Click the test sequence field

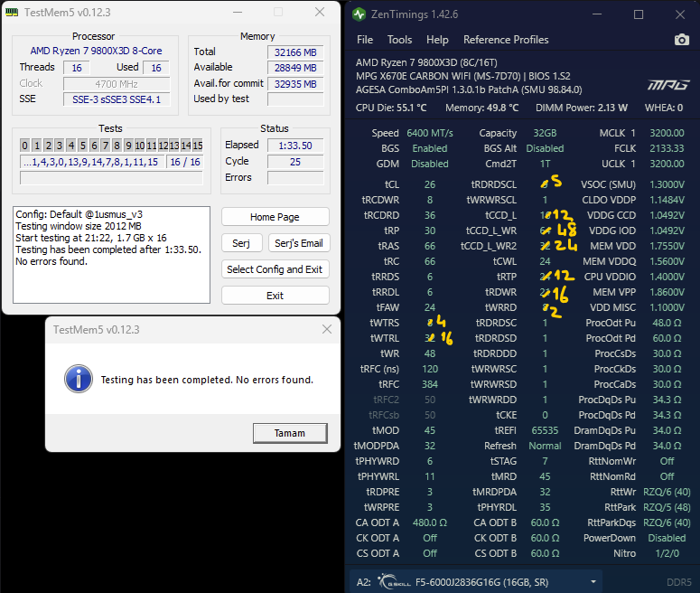91,162
